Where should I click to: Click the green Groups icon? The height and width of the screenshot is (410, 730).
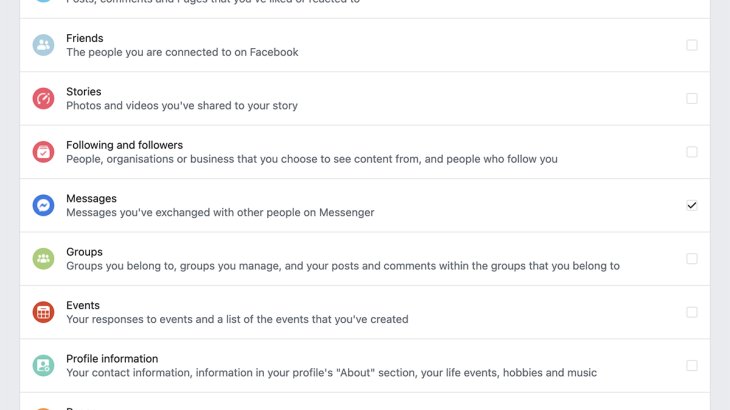pyautogui.click(x=43, y=259)
